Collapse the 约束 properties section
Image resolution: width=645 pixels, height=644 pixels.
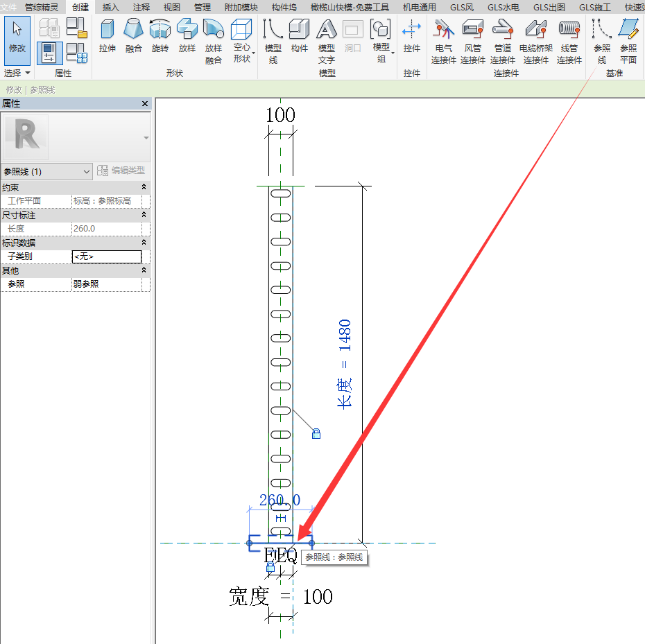tap(144, 187)
